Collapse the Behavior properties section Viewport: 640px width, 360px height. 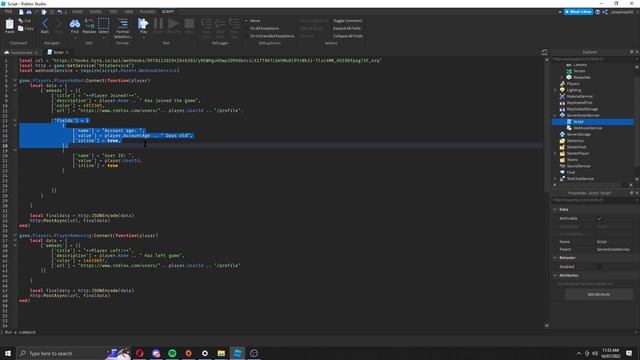pos(555,258)
